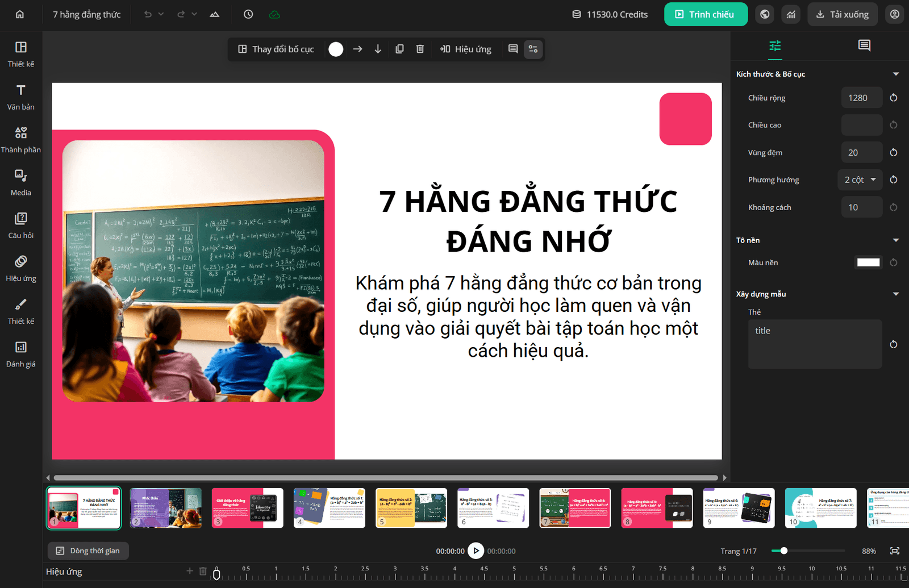The image size is (909, 588).
Task: Open the Phương hướng 2 cột dropdown
Action: coord(860,180)
